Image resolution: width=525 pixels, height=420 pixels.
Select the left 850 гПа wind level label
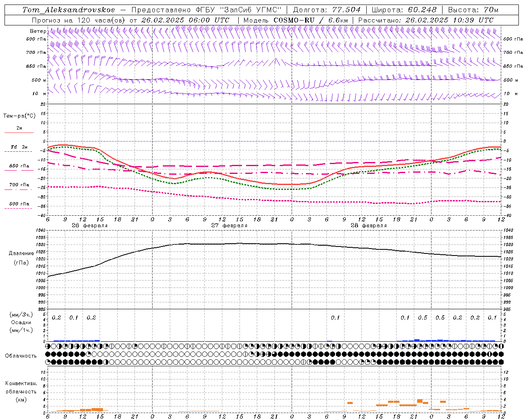(36, 66)
